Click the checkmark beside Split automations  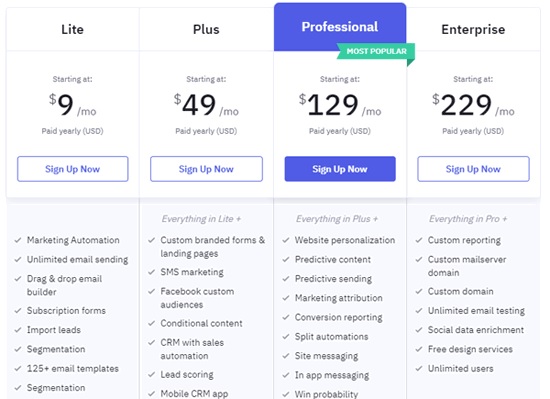click(x=286, y=337)
